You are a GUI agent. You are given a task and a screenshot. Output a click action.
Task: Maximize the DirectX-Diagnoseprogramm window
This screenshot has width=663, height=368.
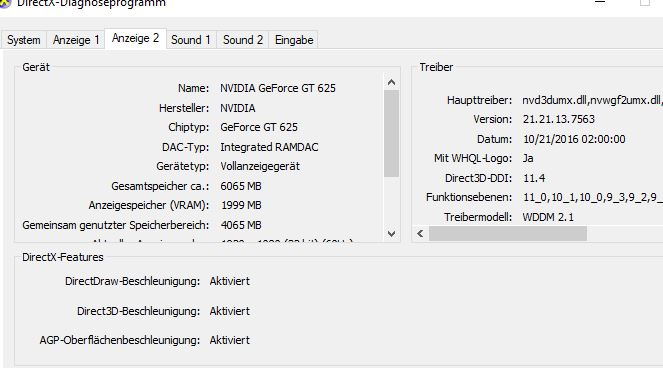(x=645, y=3)
